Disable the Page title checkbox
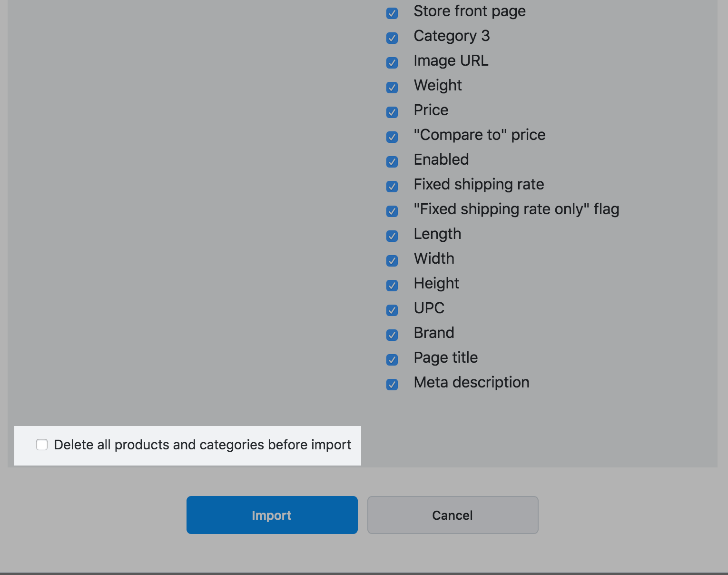The height and width of the screenshot is (575, 728). (x=392, y=360)
